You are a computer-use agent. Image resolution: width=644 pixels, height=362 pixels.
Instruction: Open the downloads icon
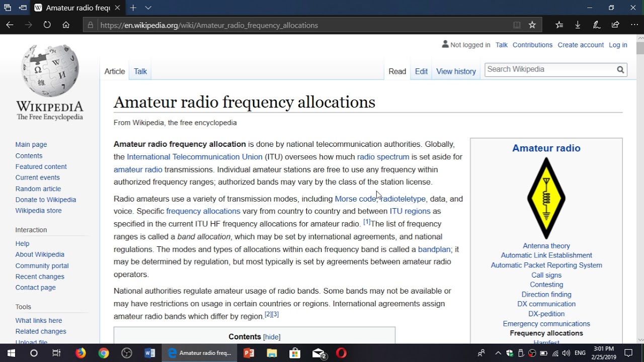click(578, 25)
